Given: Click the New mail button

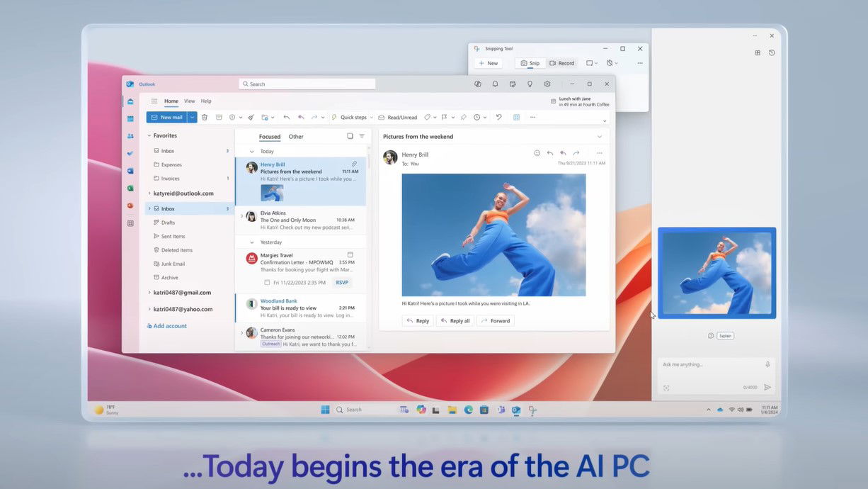Looking at the screenshot, I should (x=167, y=117).
